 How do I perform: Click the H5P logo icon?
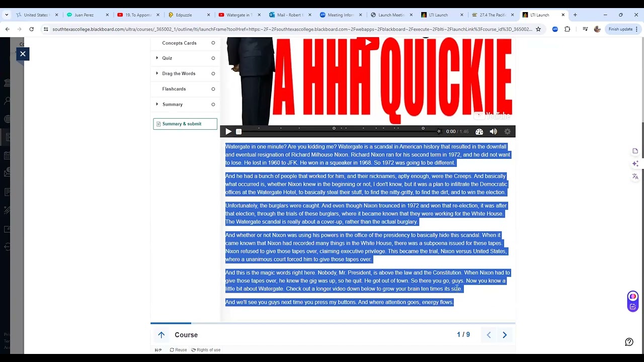[158, 350]
